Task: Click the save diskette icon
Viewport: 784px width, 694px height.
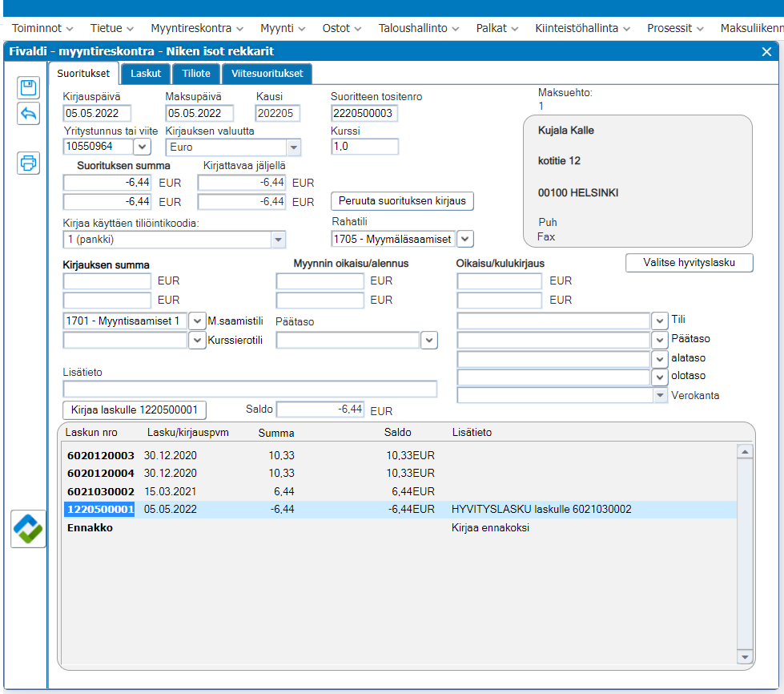Action: [28, 88]
